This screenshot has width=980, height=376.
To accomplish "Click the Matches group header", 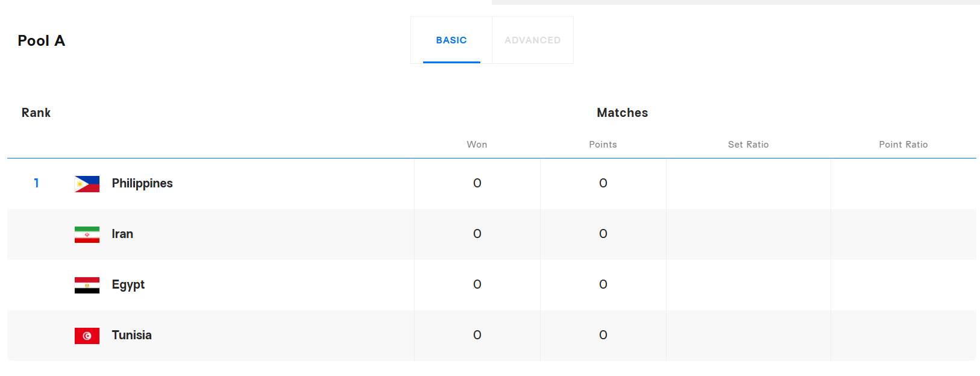I will (622, 113).
